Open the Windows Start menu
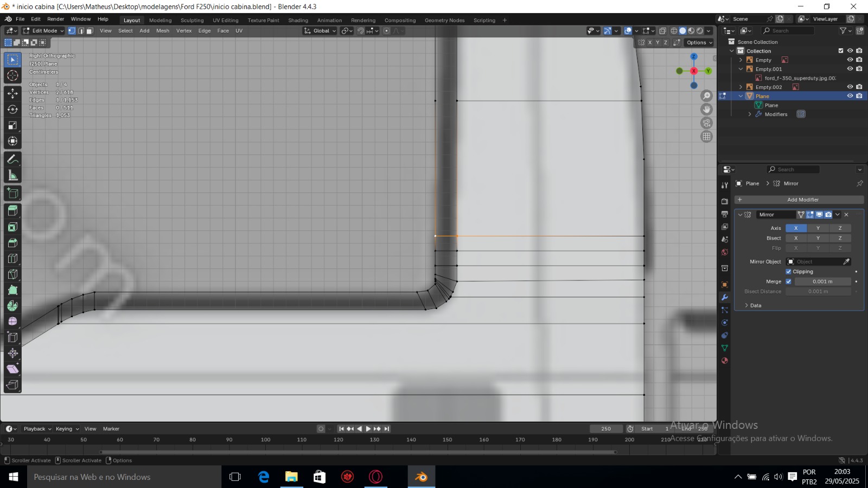This screenshot has height=488, width=868. (14, 477)
